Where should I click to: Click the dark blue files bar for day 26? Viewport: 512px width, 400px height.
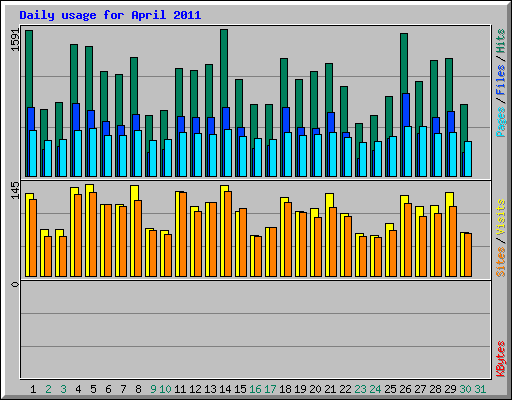click(x=406, y=110)
